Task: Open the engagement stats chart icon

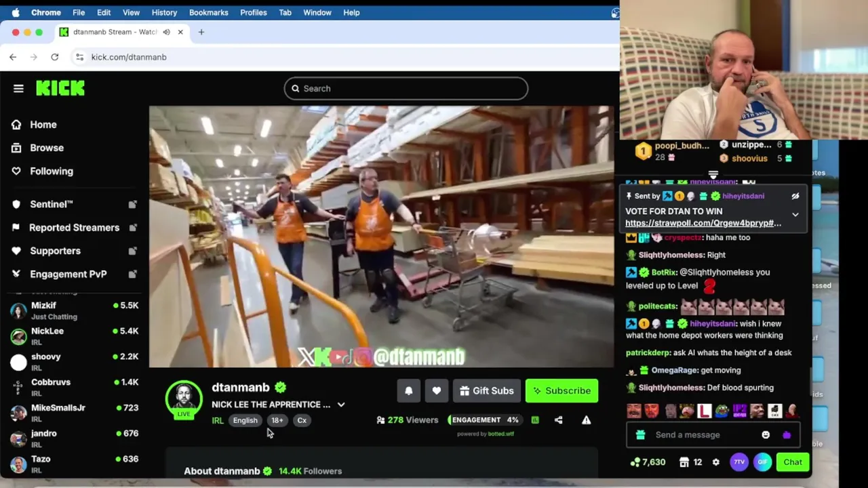Action: 535,420
